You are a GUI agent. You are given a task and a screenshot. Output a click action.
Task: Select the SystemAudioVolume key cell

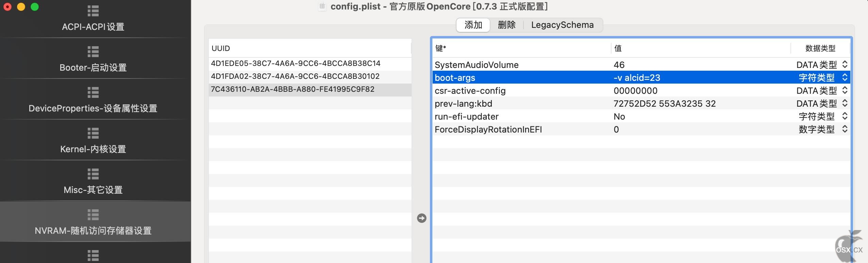click(x=521, y=65)
